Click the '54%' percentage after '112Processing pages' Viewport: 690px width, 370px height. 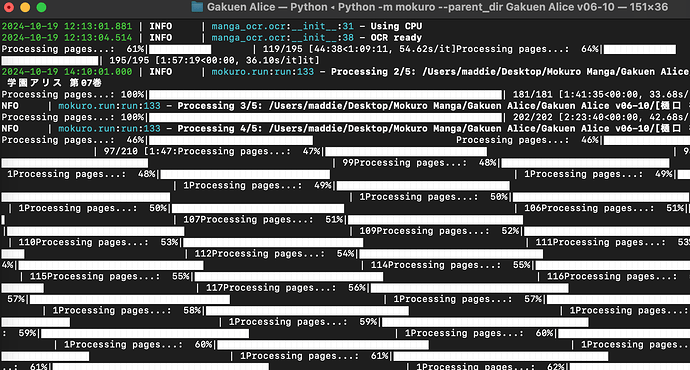(x=345, y=254)
